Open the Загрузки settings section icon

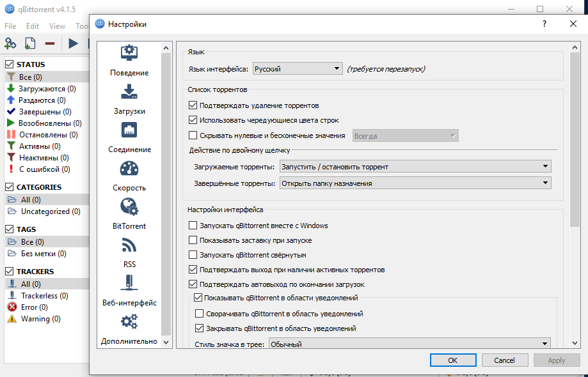[x=129, y=92]
